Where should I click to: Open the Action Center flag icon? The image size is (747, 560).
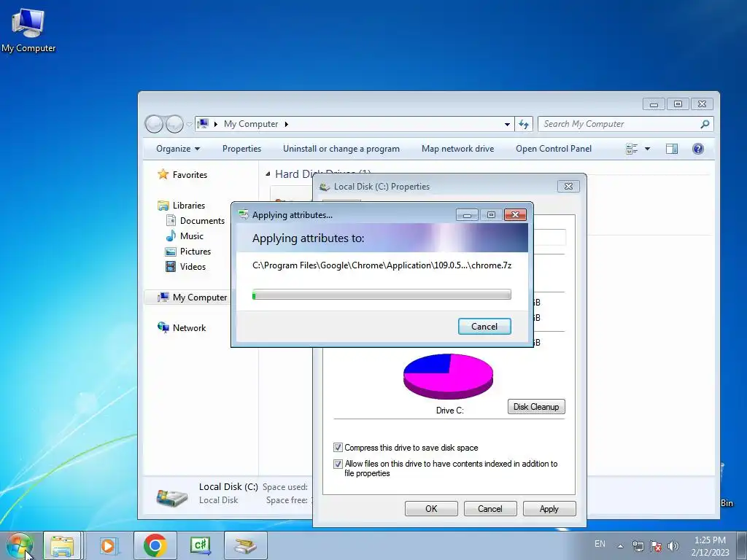point(656,546)
